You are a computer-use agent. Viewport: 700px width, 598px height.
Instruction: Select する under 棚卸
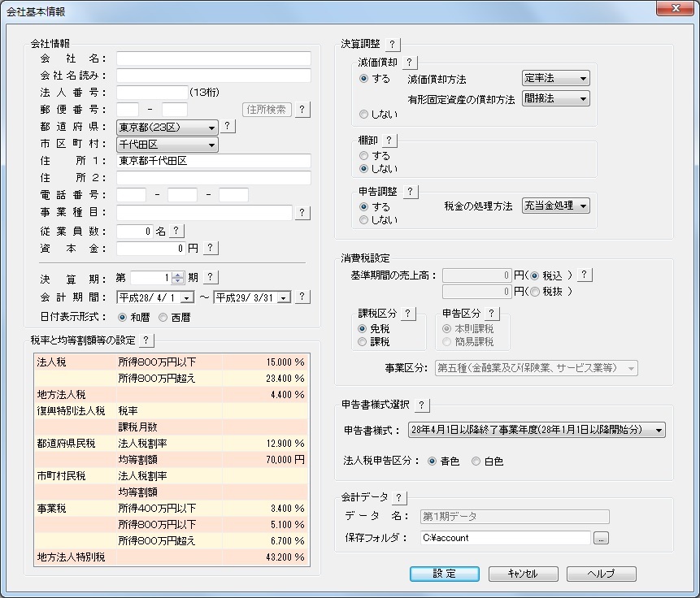tap(363, 155)
